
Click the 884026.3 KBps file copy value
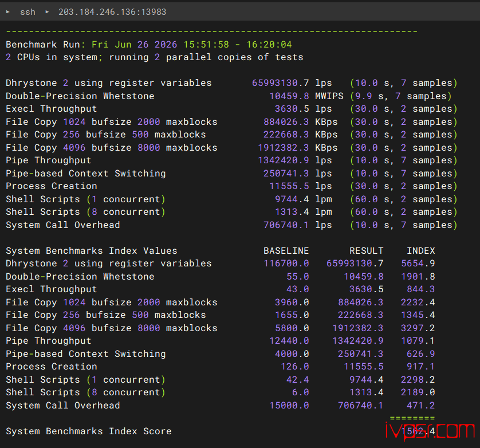[x=300, y=121]
